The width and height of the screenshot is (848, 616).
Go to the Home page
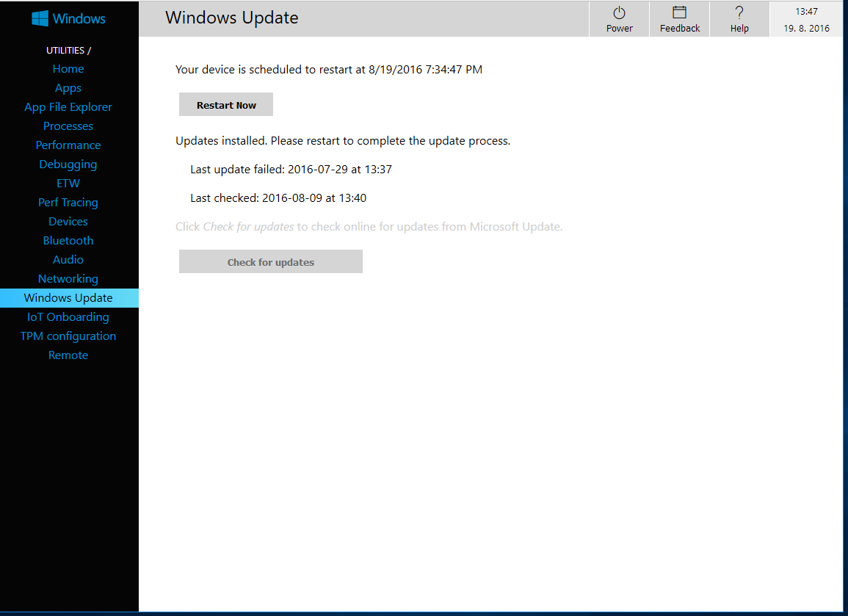[68, 69]
